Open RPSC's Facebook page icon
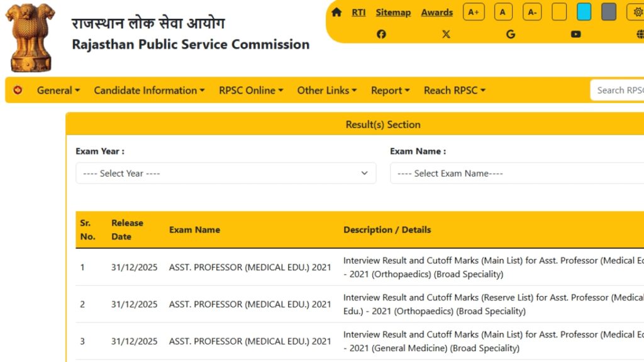Image resolution: width=644 pixels, height=362 pixels. (x=381, y=34)
